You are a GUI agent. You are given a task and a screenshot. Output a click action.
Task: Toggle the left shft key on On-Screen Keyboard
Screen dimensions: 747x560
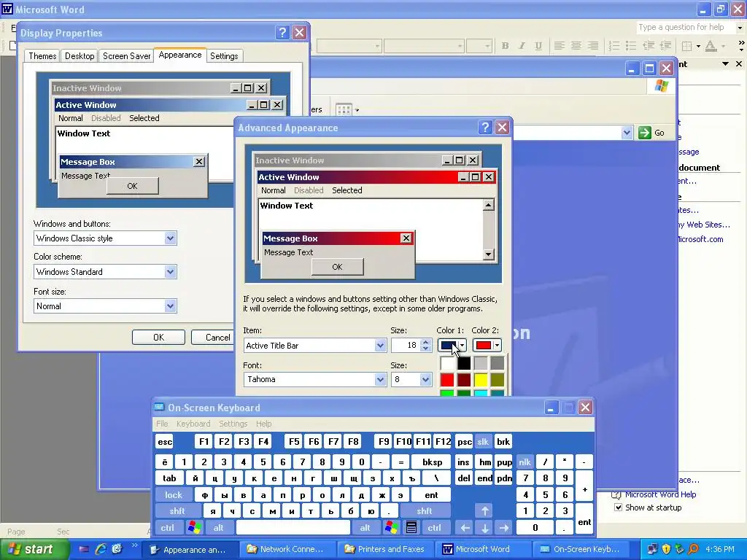tap(177, 511)
